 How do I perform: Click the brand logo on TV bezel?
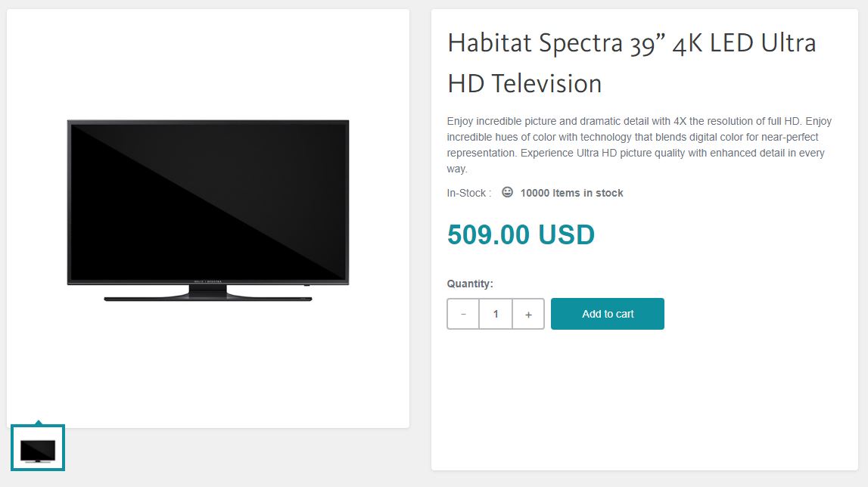coord(207,281)
